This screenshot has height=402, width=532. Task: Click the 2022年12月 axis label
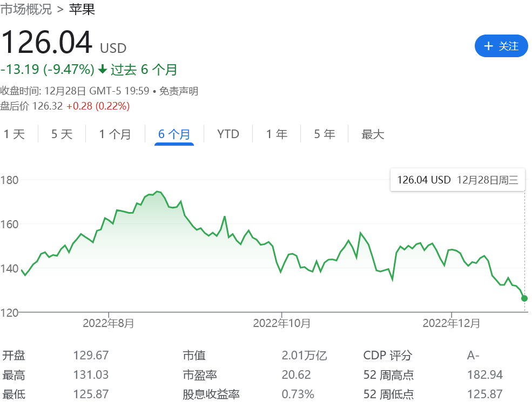point(451,323)
